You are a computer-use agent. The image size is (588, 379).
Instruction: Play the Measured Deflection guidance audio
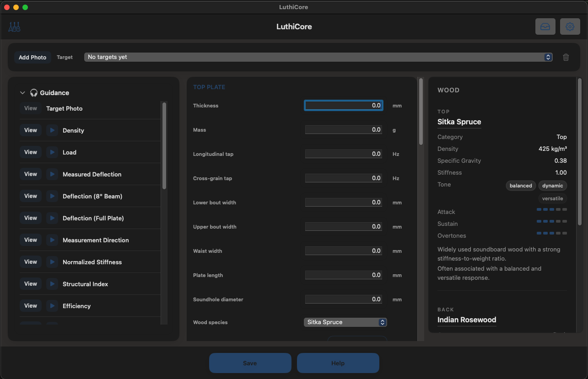coord(52,174)
